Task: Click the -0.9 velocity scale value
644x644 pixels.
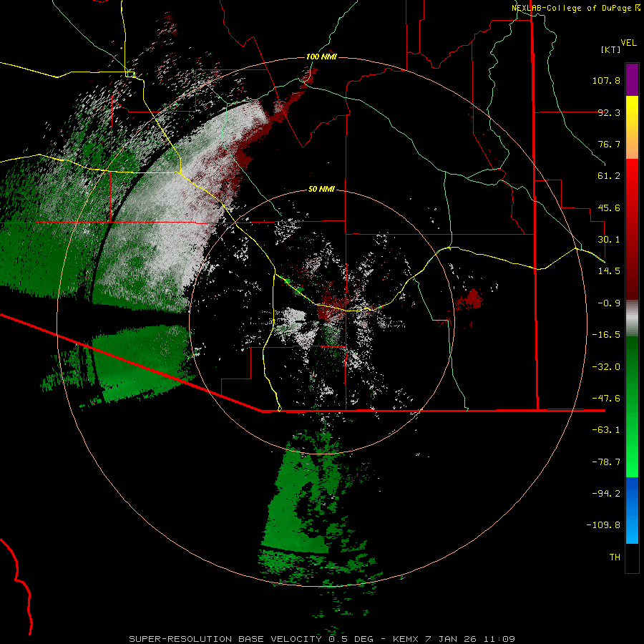Action: pos(609,303)
